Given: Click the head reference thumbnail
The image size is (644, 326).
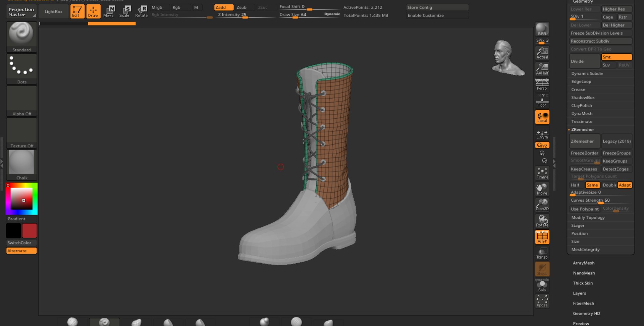Looking at the screenshot, I should click(x=508, y=58).
